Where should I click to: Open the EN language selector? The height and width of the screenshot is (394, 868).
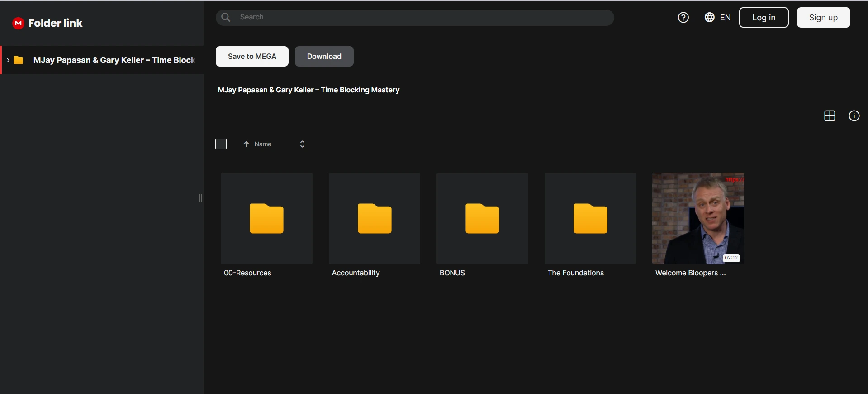[725, 18]
